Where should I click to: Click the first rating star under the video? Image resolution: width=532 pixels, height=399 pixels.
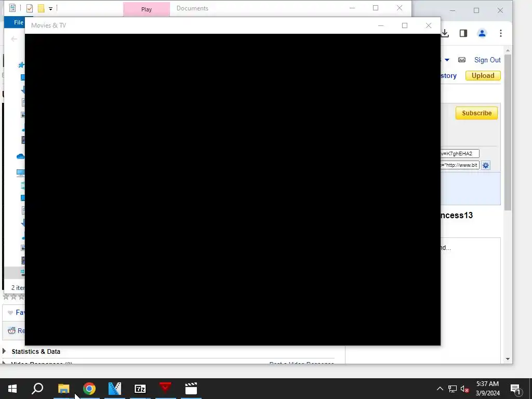click(6, 297)
